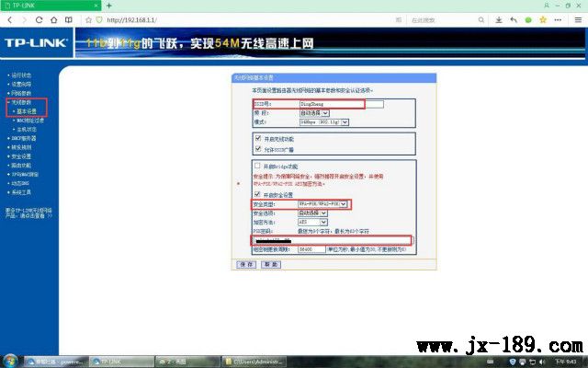The height and width of the screenshot is (368, 588).
Task: Open the 模式 54Mbps mode dropdown
Action: 324,122
